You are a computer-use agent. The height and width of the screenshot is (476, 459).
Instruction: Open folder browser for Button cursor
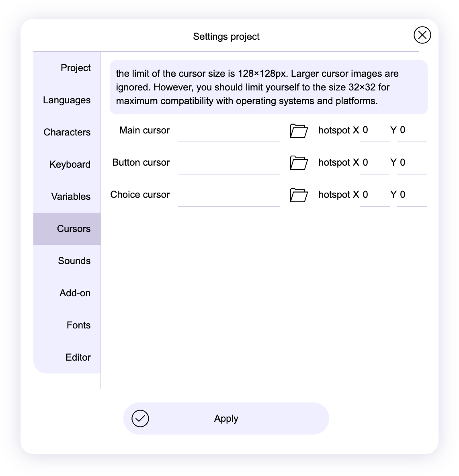tap(299, 163)
